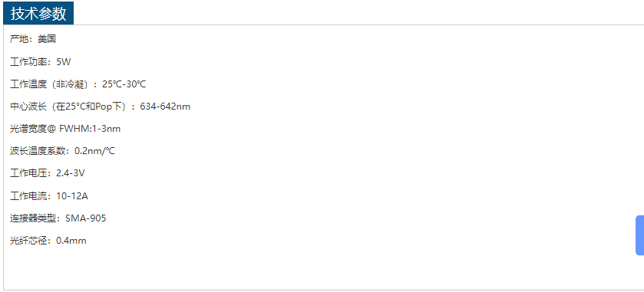The image size is (644, 292).
Task: Click the 0.4mm fiber core value
Action: pyautogui.click(x=71, y=241)
